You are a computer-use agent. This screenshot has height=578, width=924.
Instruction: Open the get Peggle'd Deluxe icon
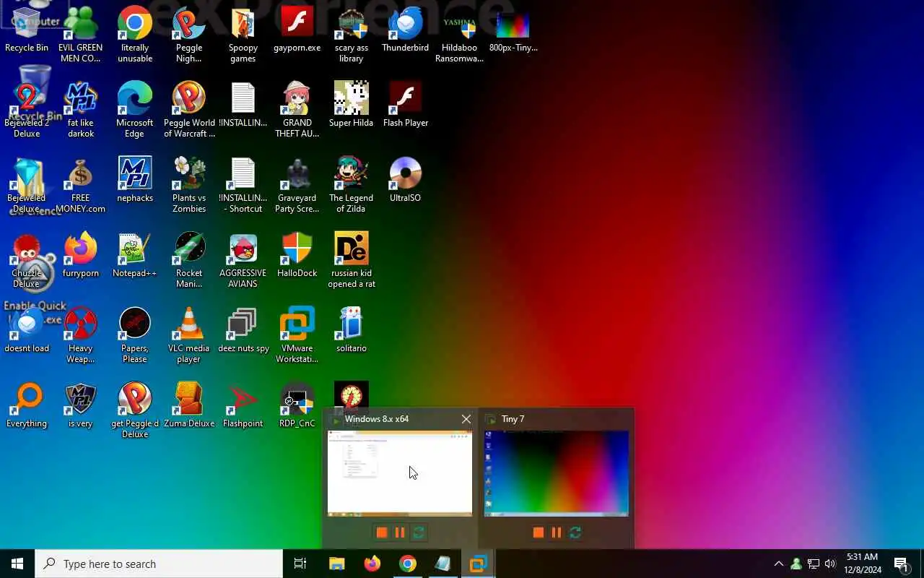(x=135, y=410)
